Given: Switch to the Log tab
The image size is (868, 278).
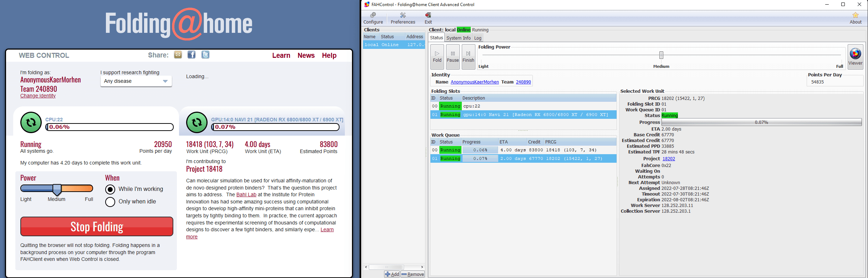Looking at the screenshot, I should pos(478,38).
